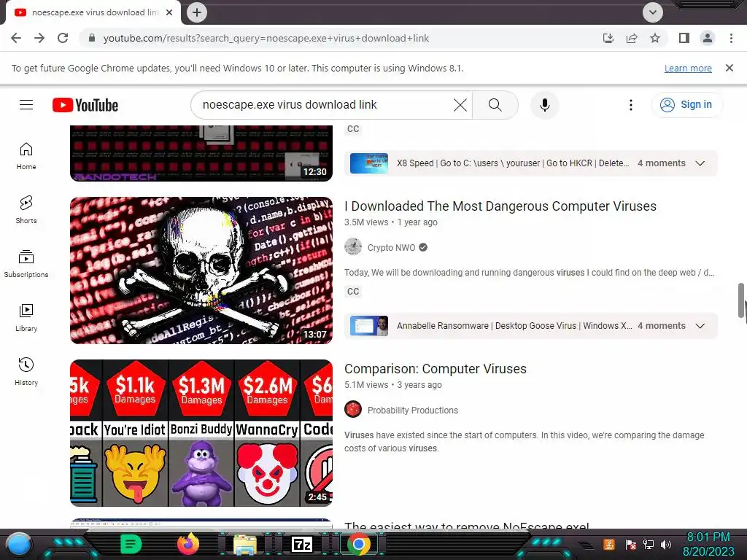Open a new browser tab
This screenshot has height=560, width=747.
pyautogui.click(x=197, y=12)
